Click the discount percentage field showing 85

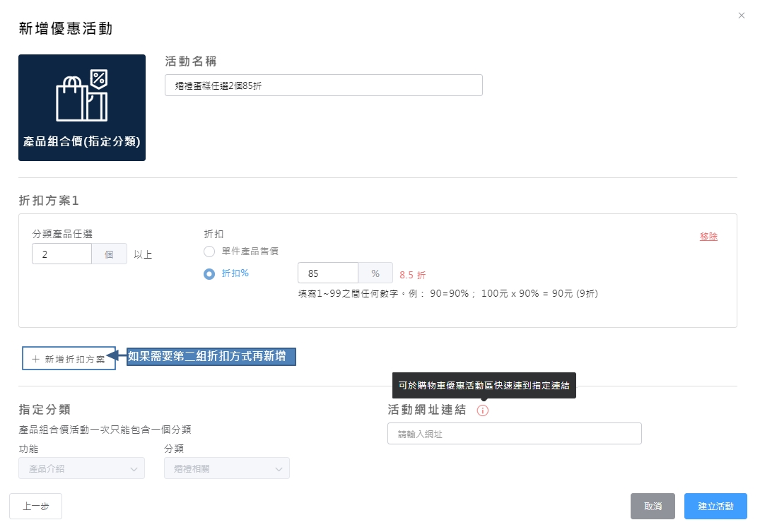point(328,273)
